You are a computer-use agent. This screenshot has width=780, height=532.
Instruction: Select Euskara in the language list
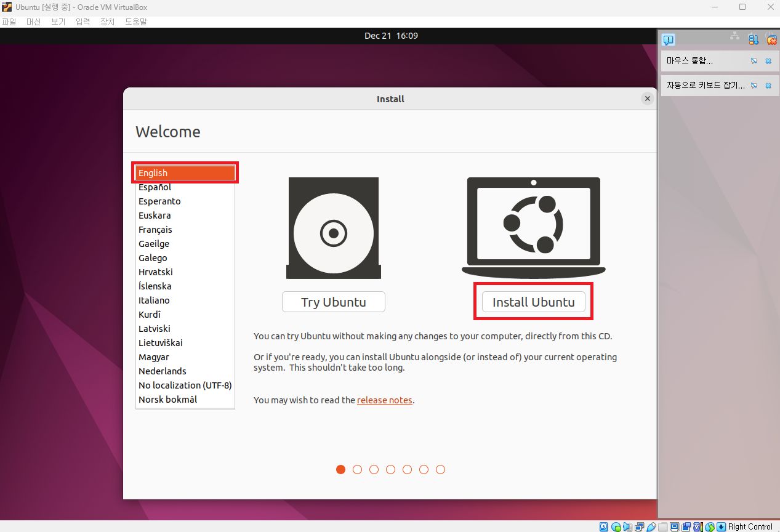click(185, 216)
